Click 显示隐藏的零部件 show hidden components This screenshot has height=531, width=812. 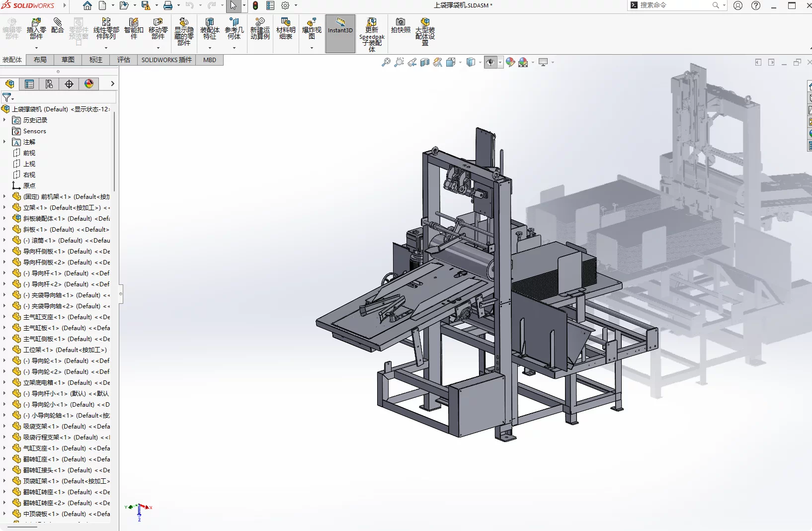click(x=184, y=32)
